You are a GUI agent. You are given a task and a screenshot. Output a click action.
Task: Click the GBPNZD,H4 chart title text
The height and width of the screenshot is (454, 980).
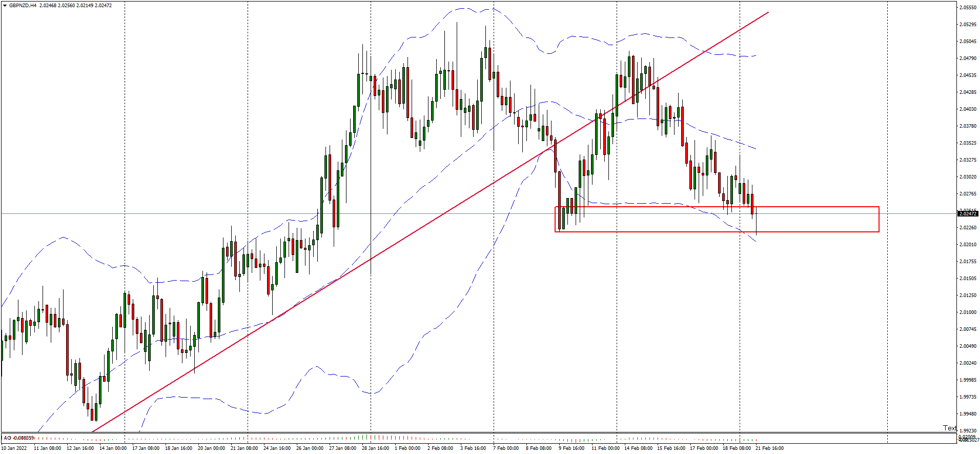pyautogui.click(x=23, y=5)
